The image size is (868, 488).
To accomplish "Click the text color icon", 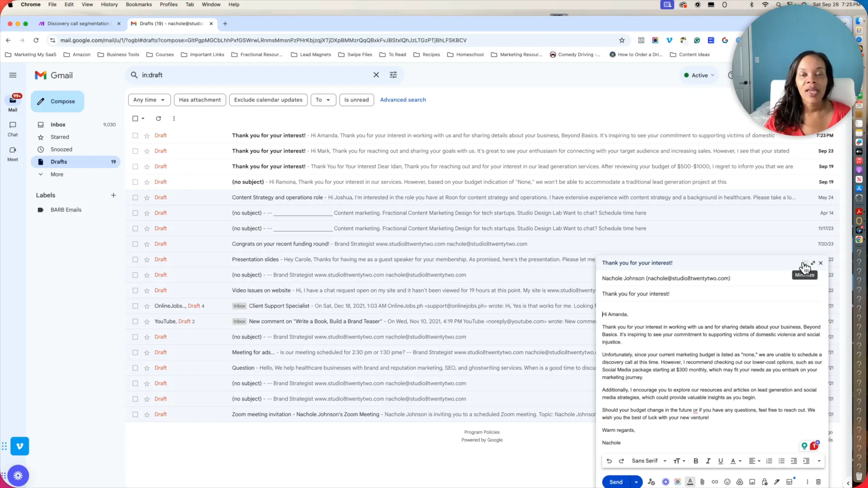I will coord(733,460).
